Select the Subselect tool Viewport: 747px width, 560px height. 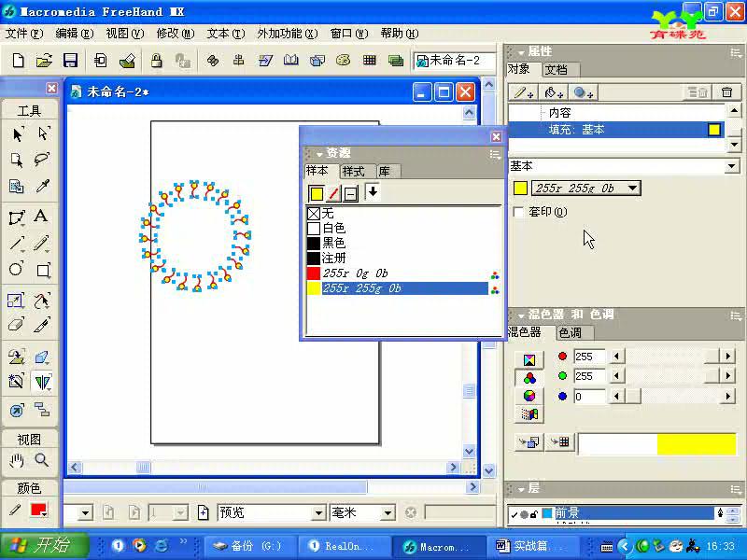click(43, 133)
